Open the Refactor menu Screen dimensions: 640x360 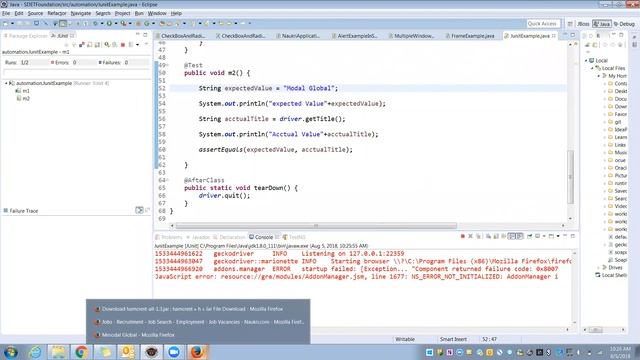[57, 13]
